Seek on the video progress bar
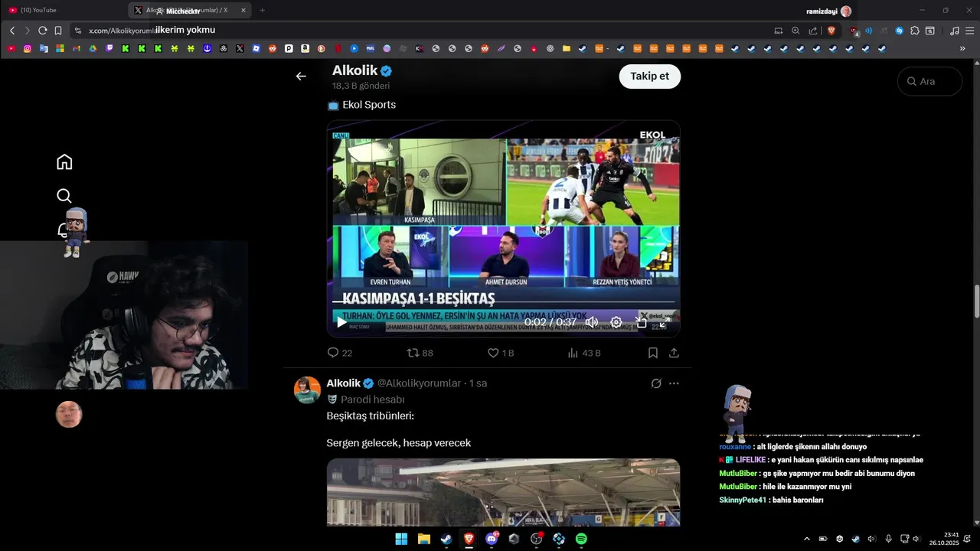The image size is (980, 551). coord(503,303)
